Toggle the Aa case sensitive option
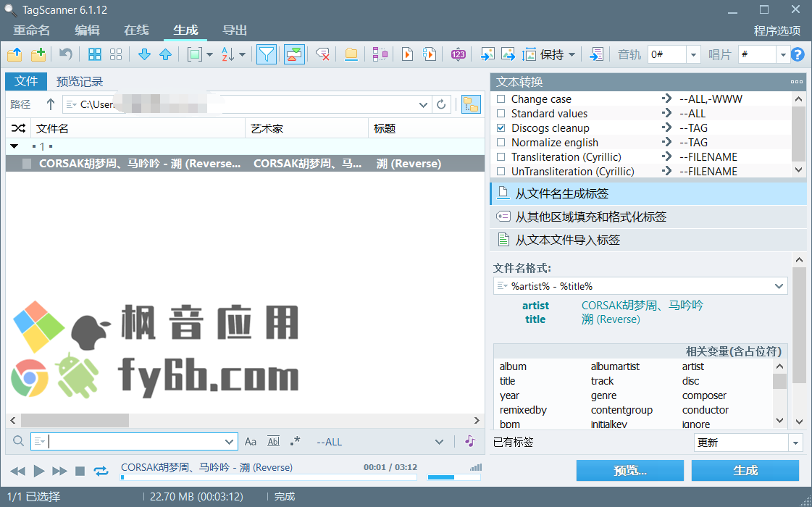 point(251,442)
